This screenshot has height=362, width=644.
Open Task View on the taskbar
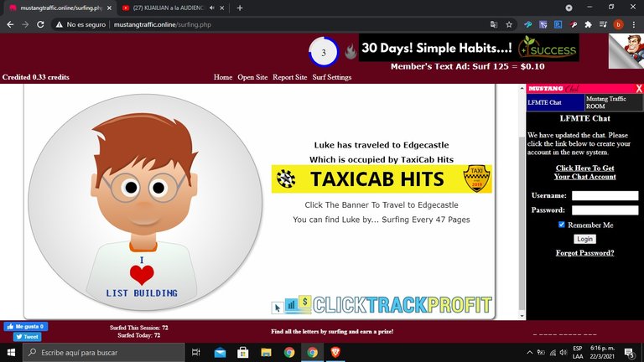pyautogui.click(x=196, y=353)
